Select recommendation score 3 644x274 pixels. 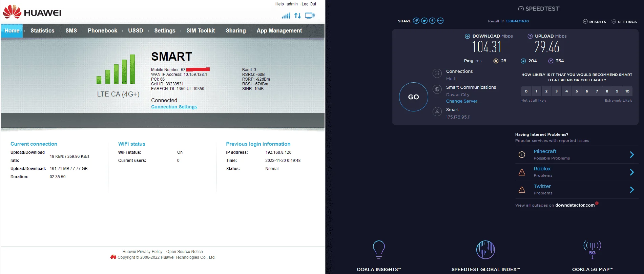tap(556, 91)
